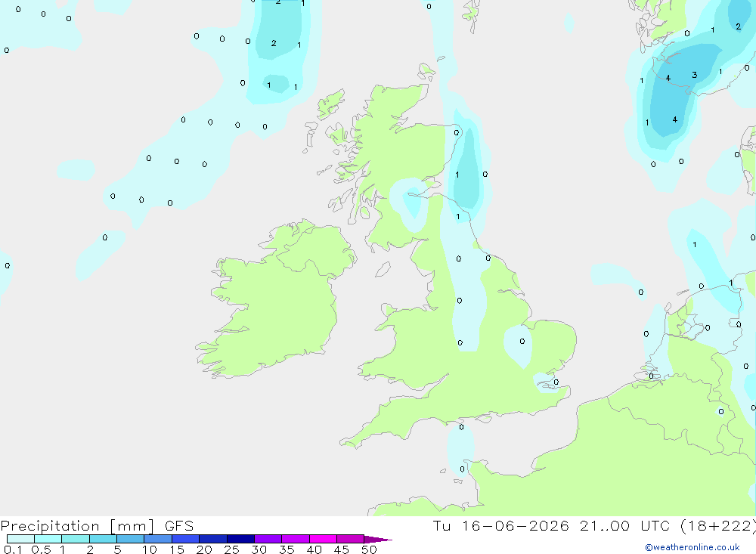Click the '25' legend scale label
The width and height of the screenshot is (756, 554).
coord(231,549)
